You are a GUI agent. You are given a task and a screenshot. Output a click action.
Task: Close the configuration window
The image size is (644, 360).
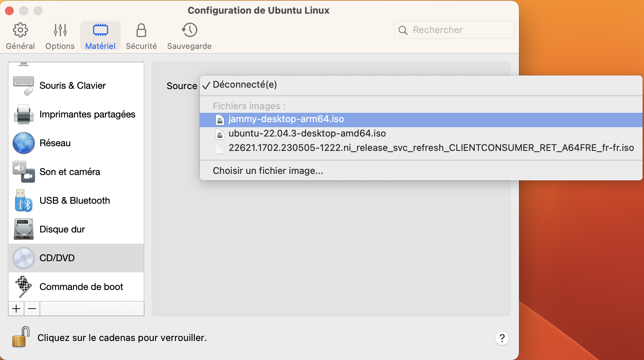click(x=10, y=11)
